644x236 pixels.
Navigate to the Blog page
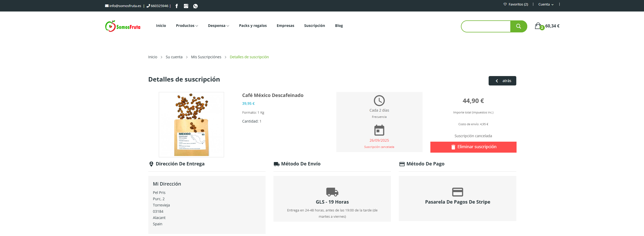339,26
